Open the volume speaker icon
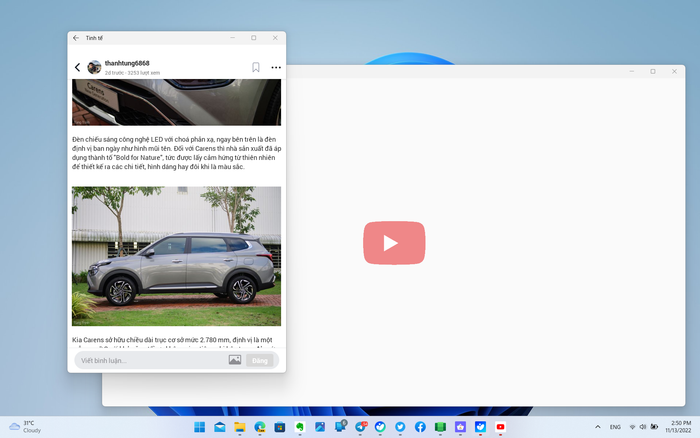 (x=643, y=427)
